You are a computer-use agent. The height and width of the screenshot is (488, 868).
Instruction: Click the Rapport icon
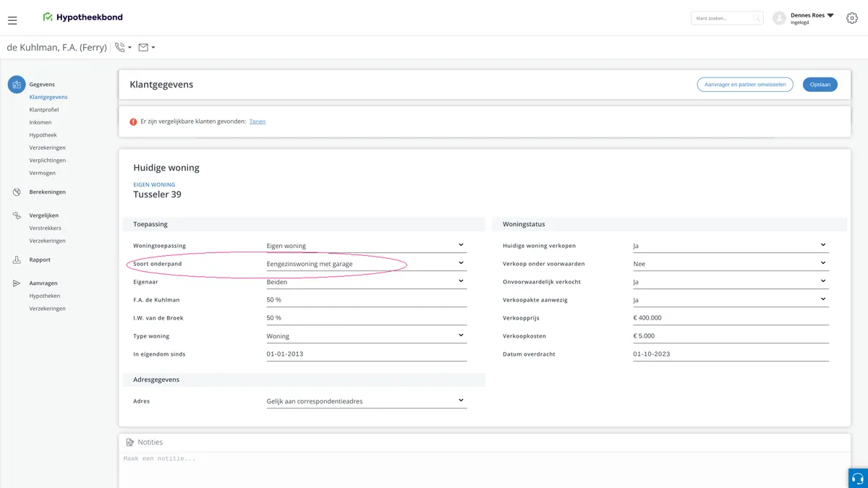17,260
